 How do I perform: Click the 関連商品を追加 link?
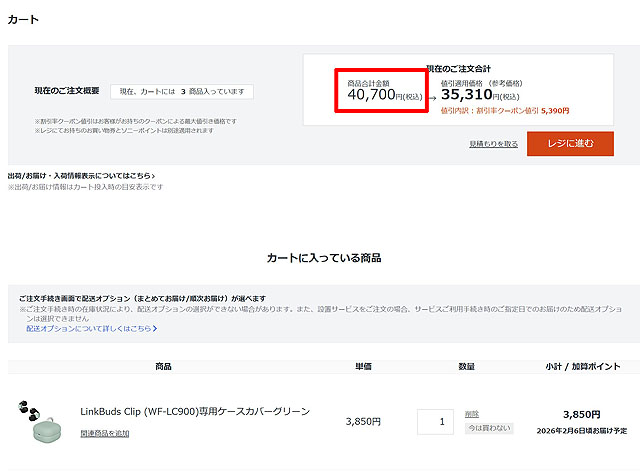pos(105,433)
